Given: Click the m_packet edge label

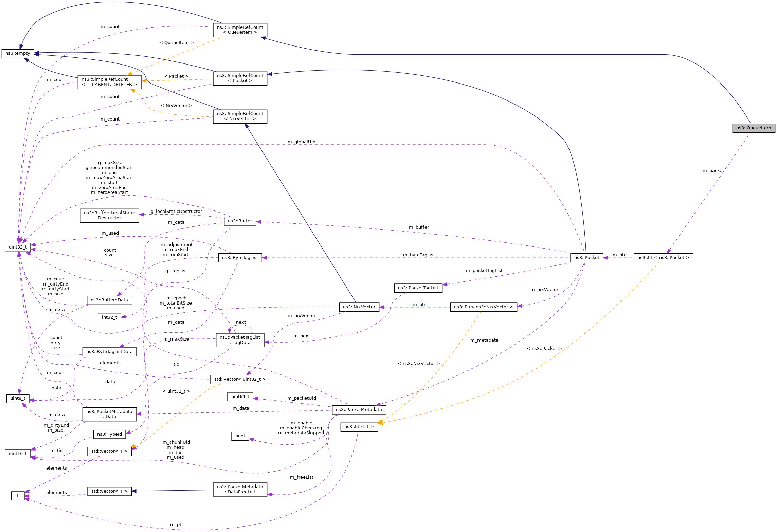Looking at the screenshot, I should click(x=713, y=171).
